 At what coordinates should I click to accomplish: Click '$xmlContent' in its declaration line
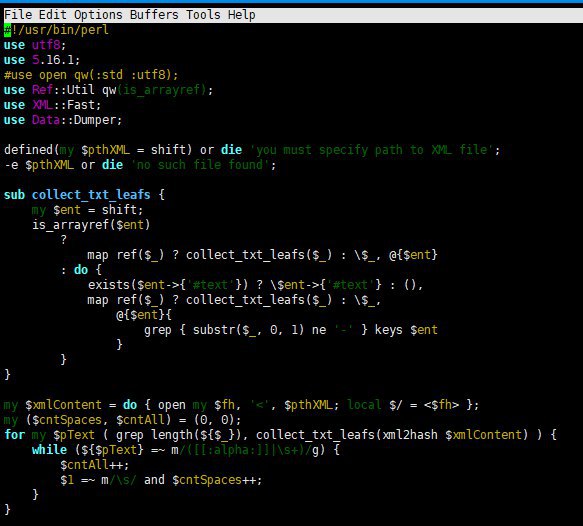click(63, 405)
